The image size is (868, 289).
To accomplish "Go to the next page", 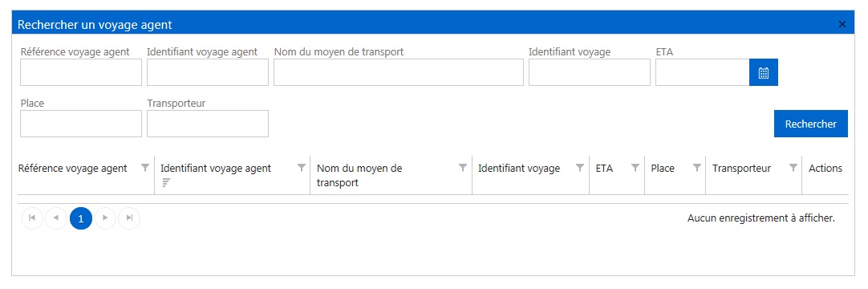I will point(105,218).
